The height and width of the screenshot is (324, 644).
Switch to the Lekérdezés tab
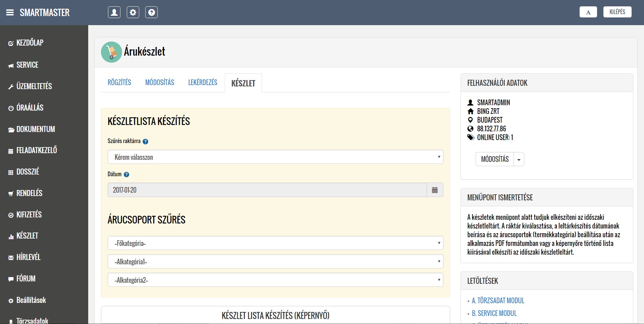[x=203, y=82]
